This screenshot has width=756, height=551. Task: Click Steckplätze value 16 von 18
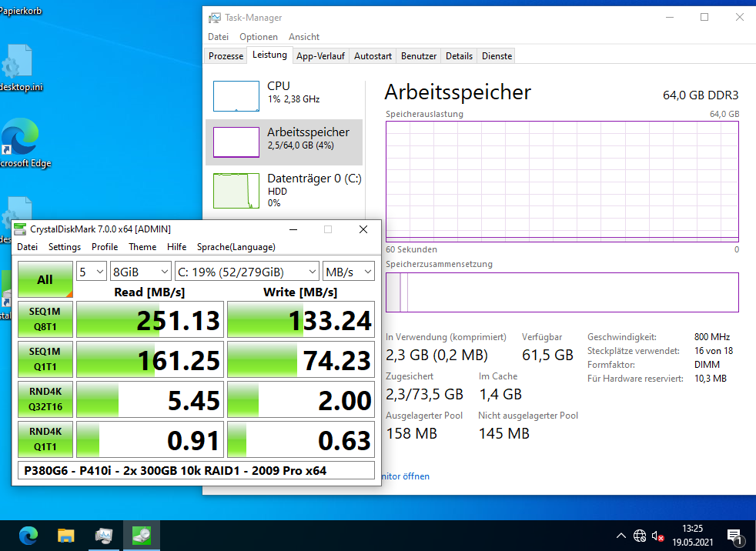(714, 351)
